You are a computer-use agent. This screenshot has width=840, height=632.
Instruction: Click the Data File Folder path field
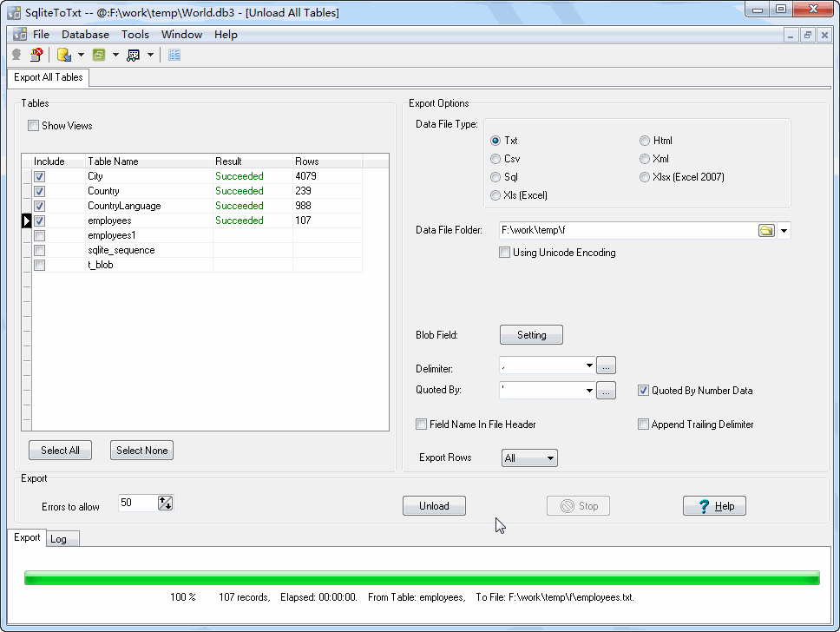tap(628, 231)
